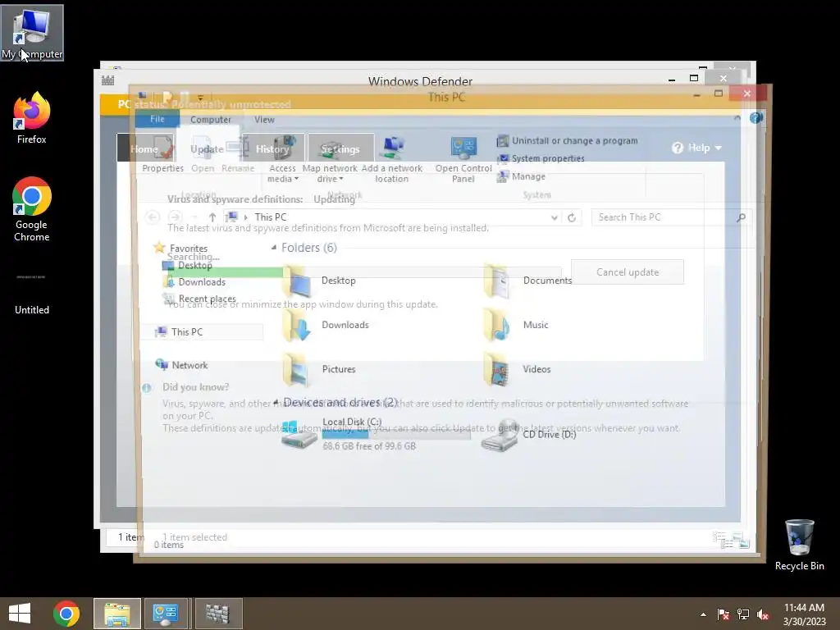Image resolution: width=840 pixels, height=630 pixels.
Task: Select the Downloads folder in Folders
Action: (326, 325)
